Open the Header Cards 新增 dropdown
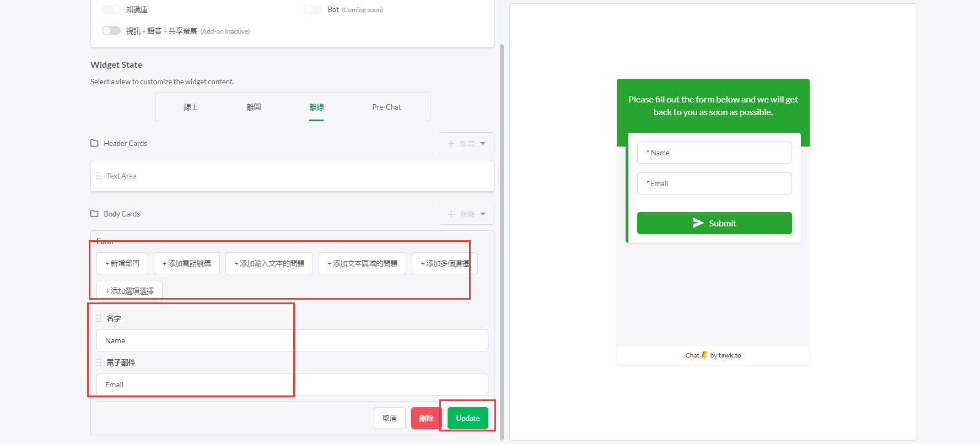Screen dimensions: 980x444 point(466,143)
